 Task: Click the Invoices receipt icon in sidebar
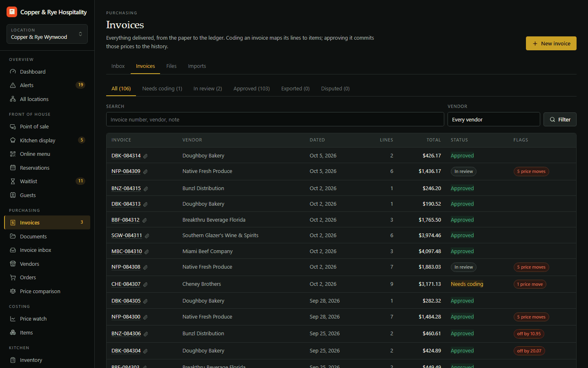[x=13, y=222]
